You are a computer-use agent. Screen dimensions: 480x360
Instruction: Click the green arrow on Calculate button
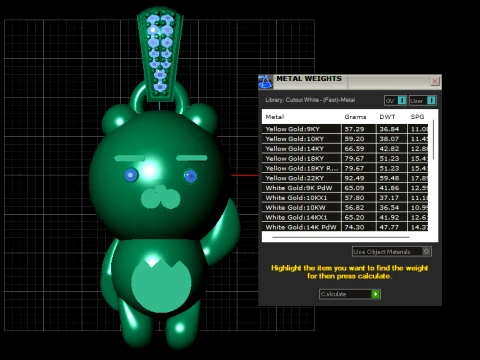point(376,294)
